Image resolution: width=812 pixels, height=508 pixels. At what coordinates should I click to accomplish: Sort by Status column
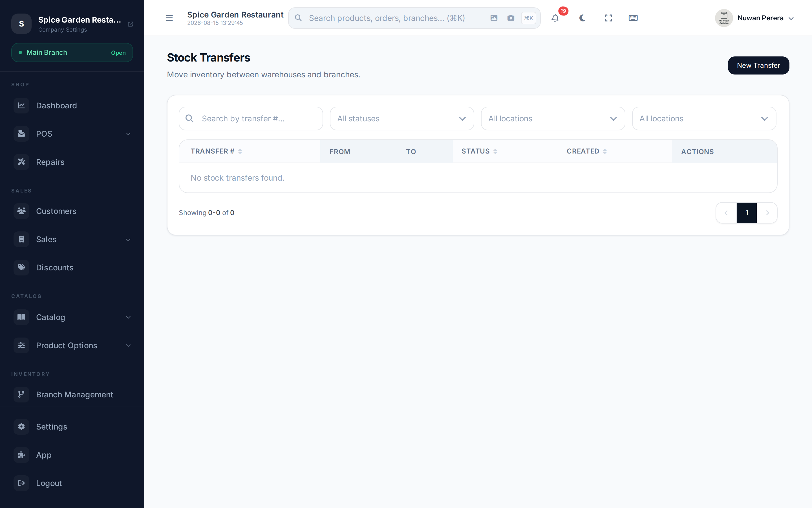[x=479, y=151]
